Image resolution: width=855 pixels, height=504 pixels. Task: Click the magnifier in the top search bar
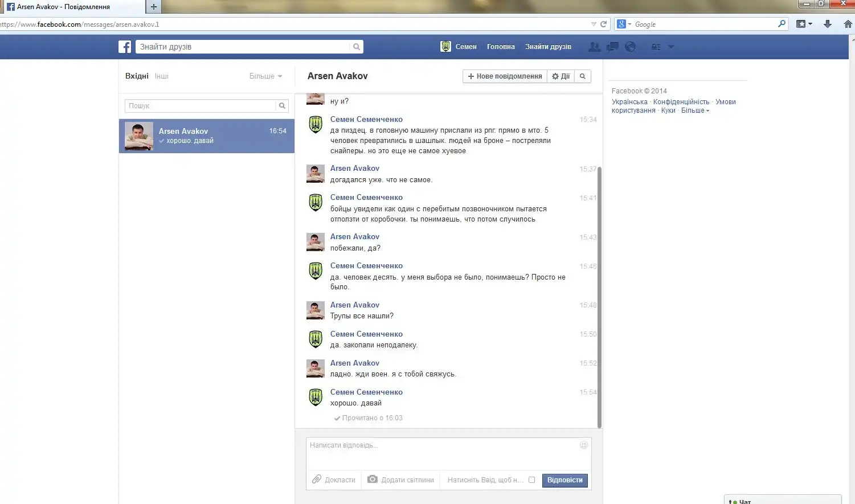tap(356, 47)
